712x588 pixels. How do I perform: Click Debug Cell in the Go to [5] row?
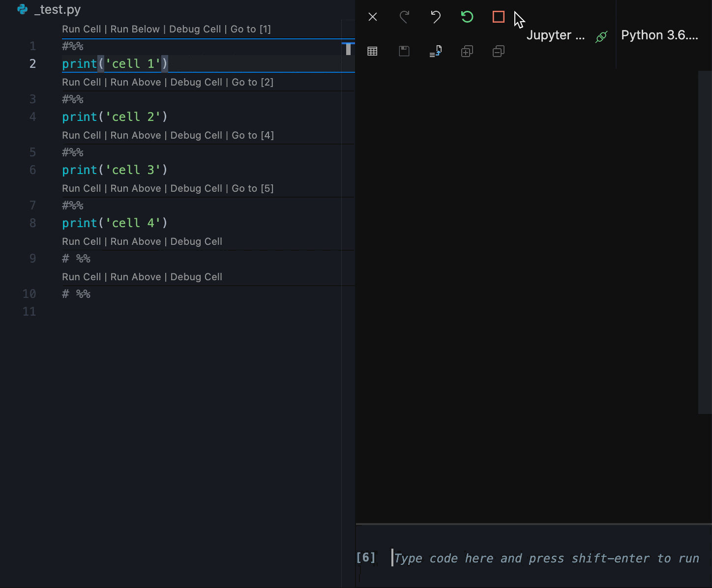[196, 188]
